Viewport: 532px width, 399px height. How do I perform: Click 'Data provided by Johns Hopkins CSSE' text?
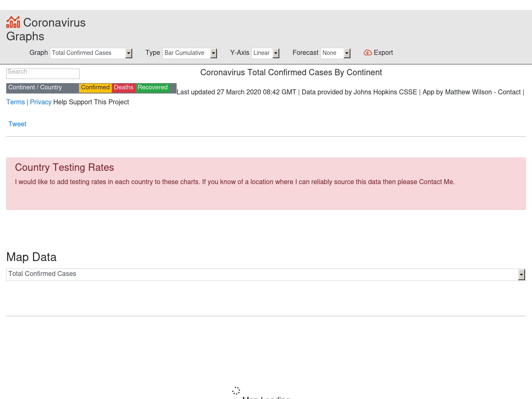[359, 92]
